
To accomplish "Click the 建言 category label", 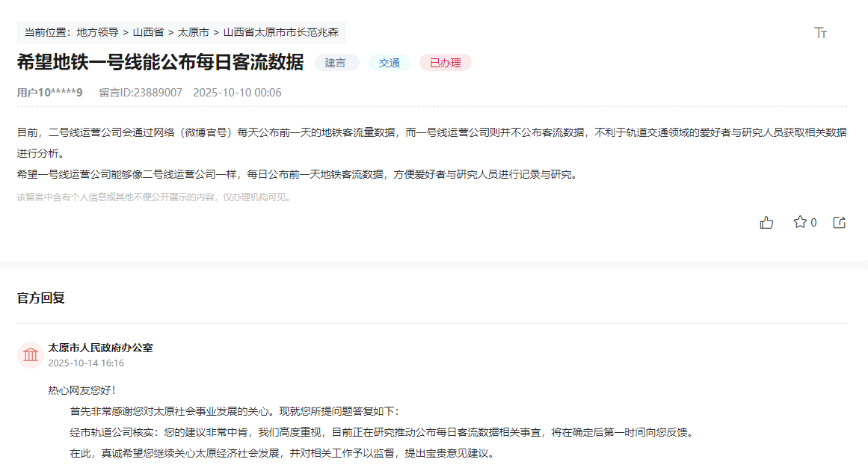I will (337, 64).
